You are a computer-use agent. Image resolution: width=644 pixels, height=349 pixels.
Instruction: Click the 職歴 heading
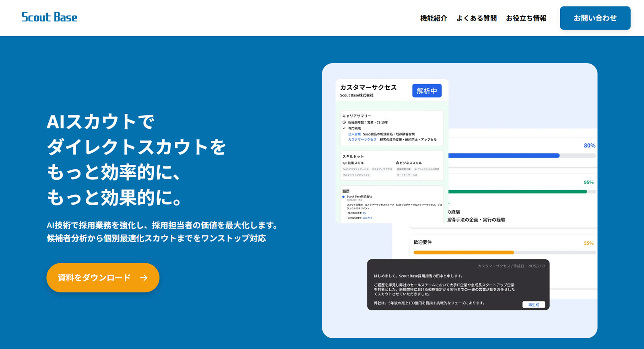(346, 191)
